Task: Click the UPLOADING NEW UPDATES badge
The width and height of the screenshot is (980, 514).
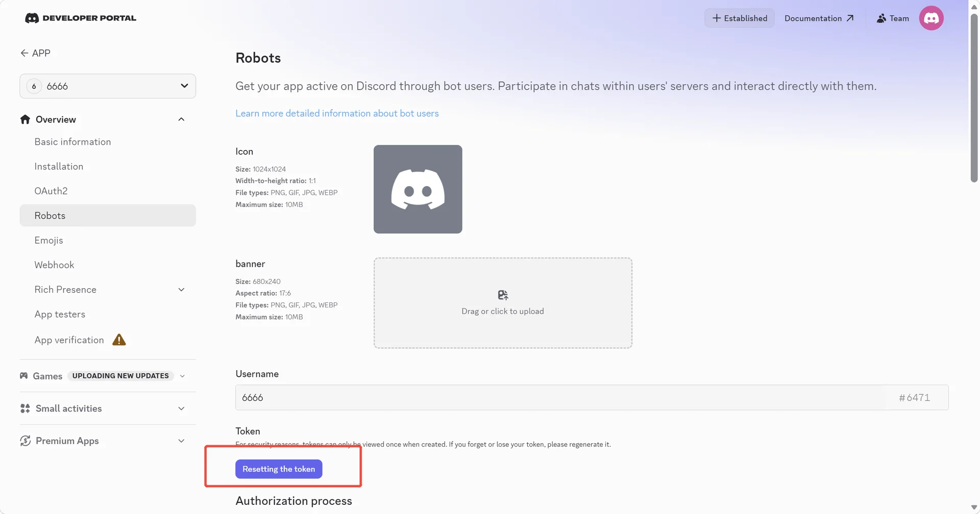Action: (120, 376)
